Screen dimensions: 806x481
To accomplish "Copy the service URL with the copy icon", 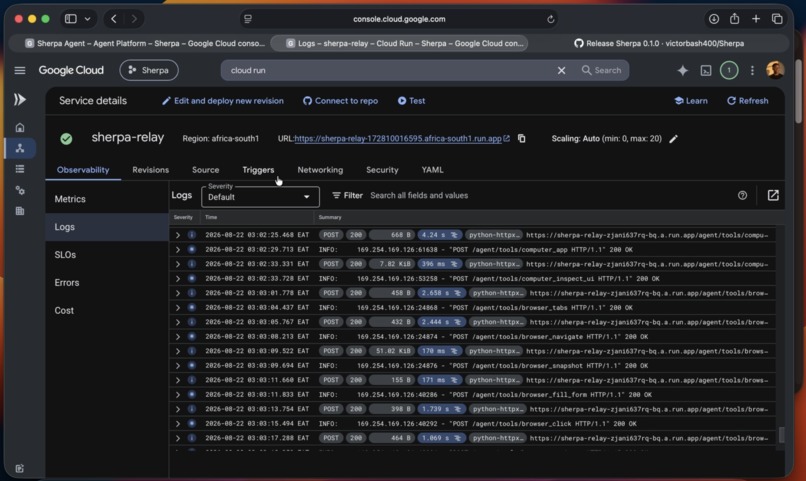I will click(x=521, y=138).
